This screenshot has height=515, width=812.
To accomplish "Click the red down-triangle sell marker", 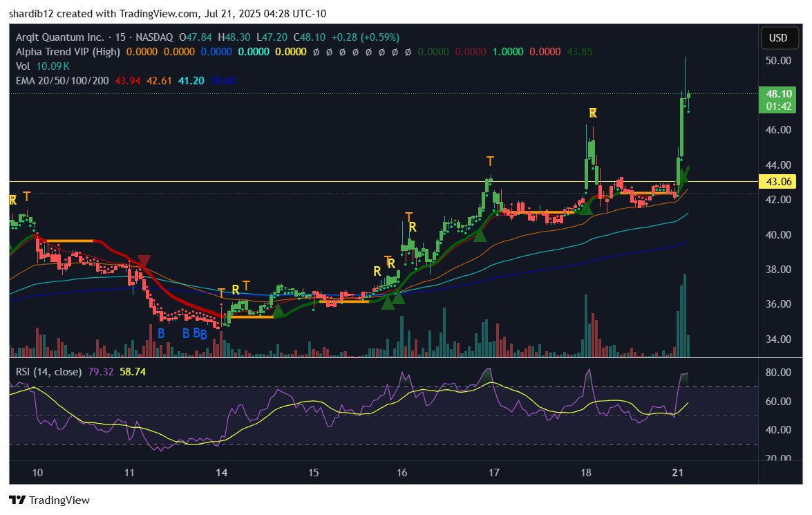I will tap(144, 261).
